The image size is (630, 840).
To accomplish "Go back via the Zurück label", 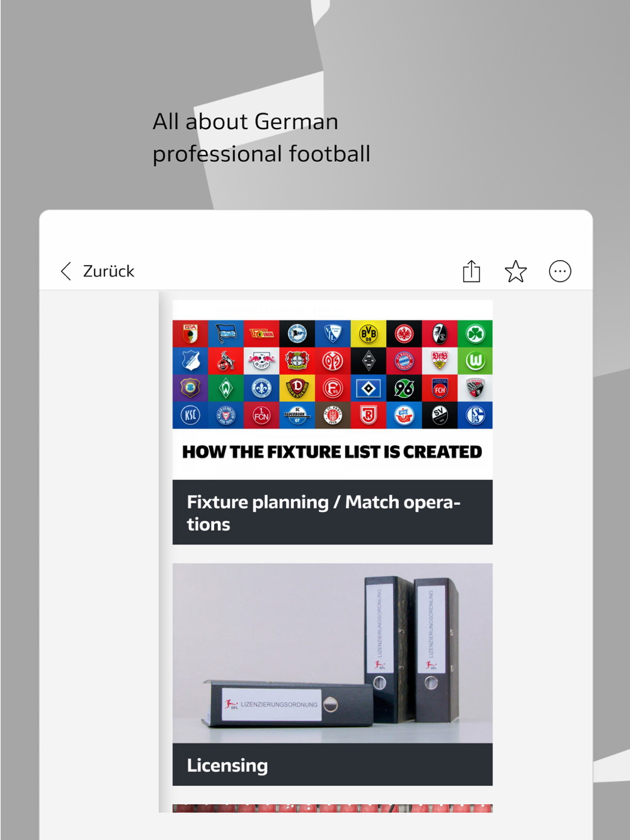I will click(108, 271).
